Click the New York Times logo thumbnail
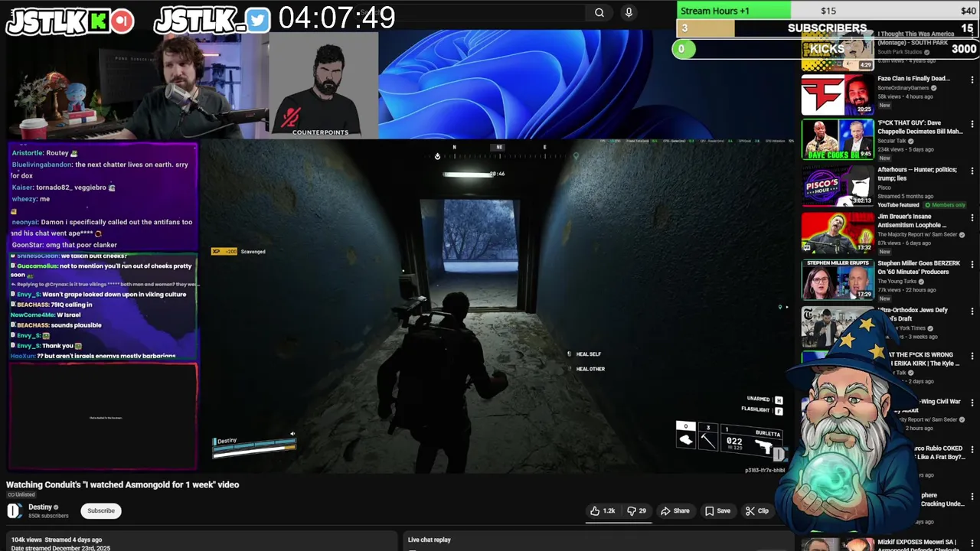Image resolution: width=980 pixels, height=551 pixels. 838,327
